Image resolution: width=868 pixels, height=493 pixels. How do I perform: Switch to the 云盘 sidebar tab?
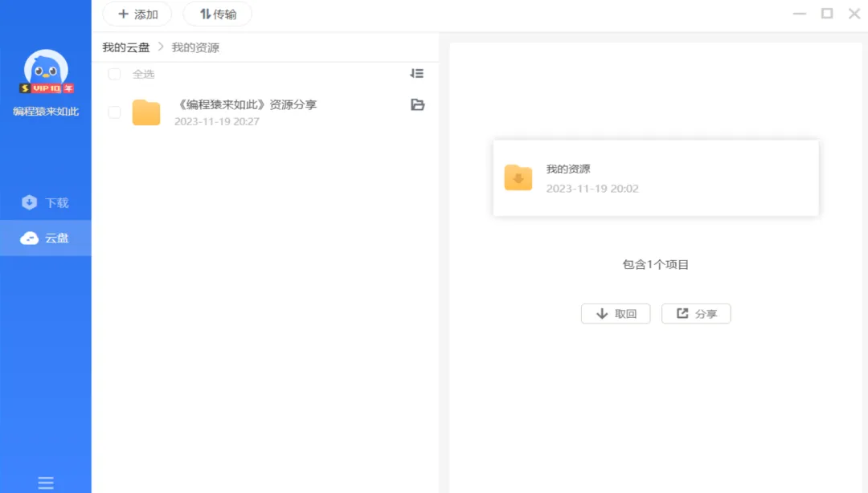[45, 238]
